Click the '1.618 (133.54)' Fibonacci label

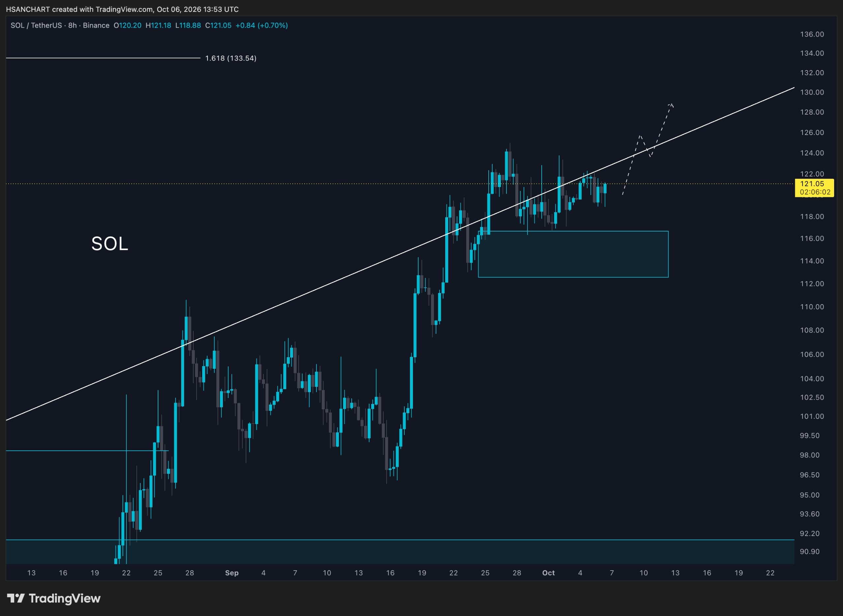[x=231, y=58]
